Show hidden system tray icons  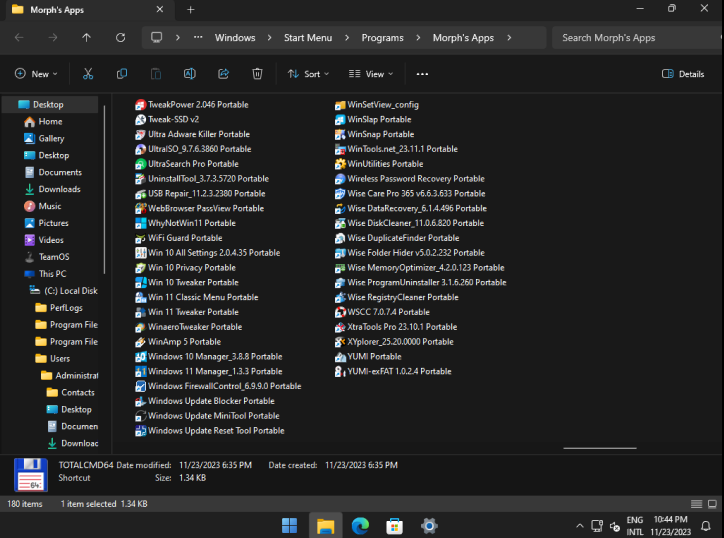pyautogui.click(x=580, y=526)
